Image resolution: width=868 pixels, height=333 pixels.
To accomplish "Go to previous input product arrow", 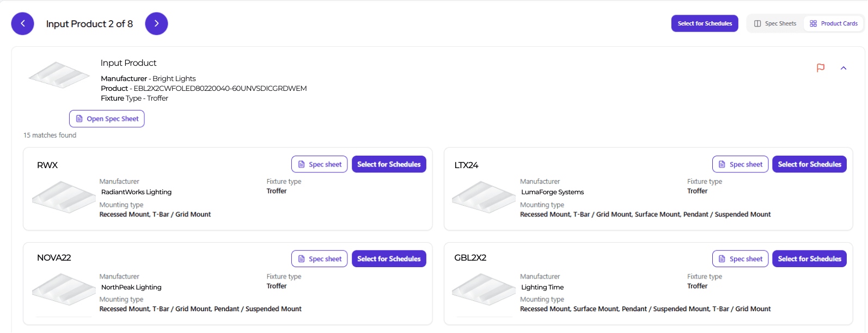I will point(23,23).
